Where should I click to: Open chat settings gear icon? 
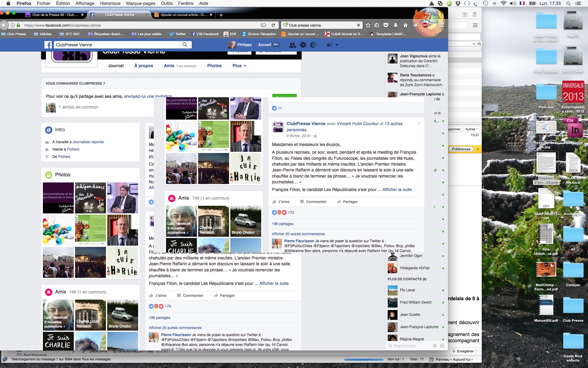(x=435, y=346)
